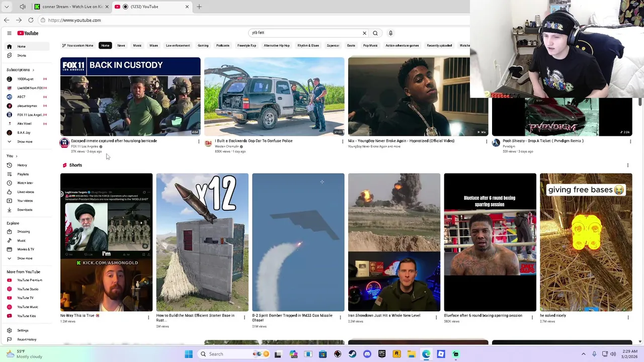Open more options for Backwards Cop Car video
Image resolution: width=644 pixels, height=362 pixels.
(x=343, y=141)
